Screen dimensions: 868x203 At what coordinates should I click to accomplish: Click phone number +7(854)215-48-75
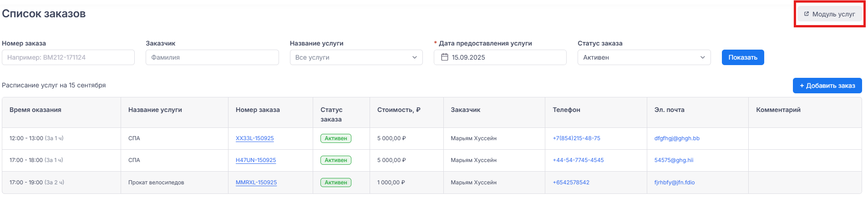tap(576, 138)
